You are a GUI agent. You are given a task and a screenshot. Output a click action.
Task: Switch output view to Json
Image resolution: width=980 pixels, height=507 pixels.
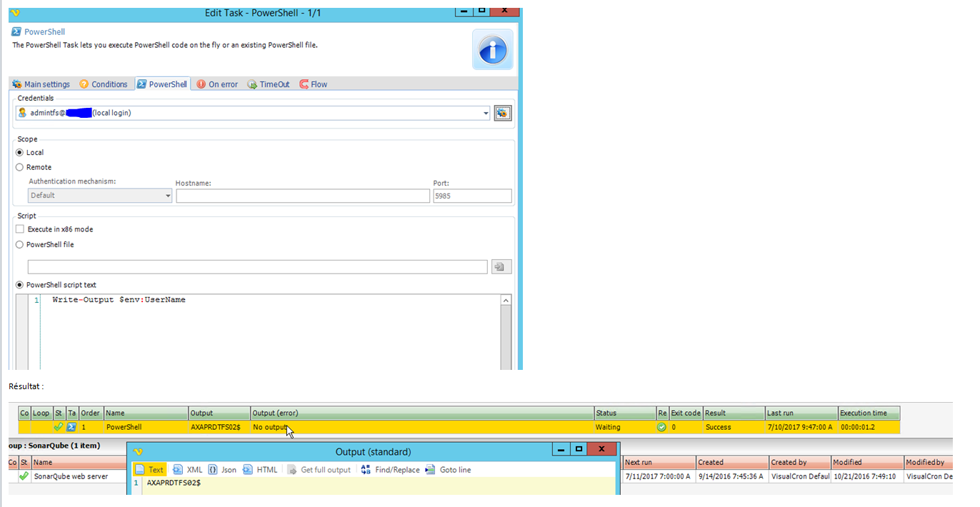[222, 470]
